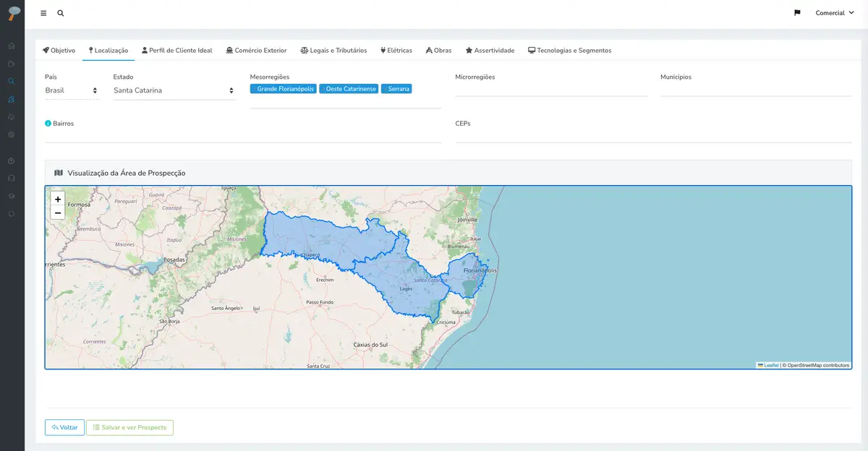Click the Serrana mesoregion tag

(x=396, y=89)
